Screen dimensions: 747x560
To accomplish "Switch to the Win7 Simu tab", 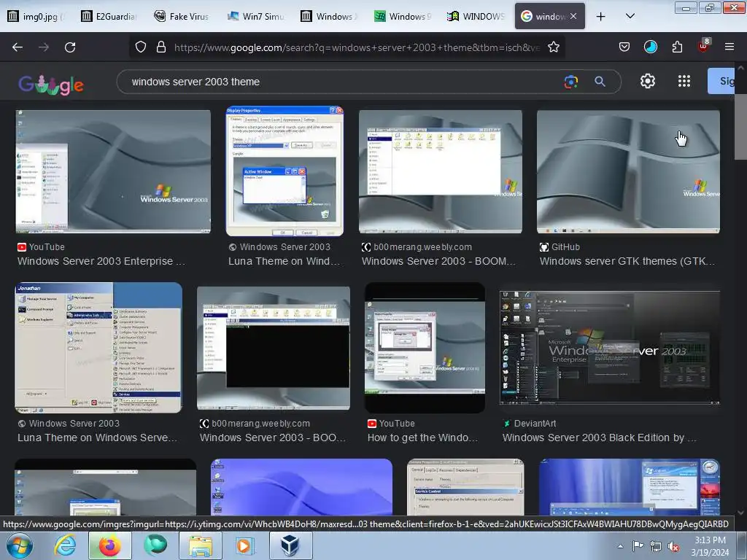I will 255,16.
